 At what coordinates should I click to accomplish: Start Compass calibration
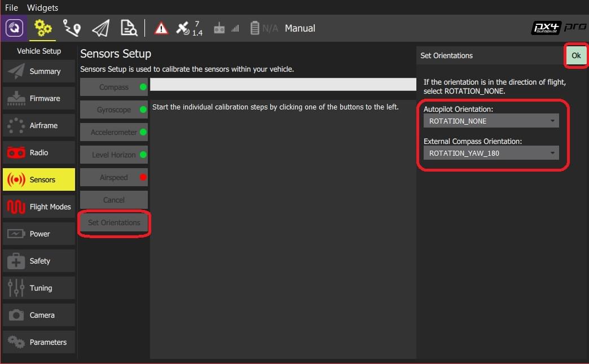point(114,87)
